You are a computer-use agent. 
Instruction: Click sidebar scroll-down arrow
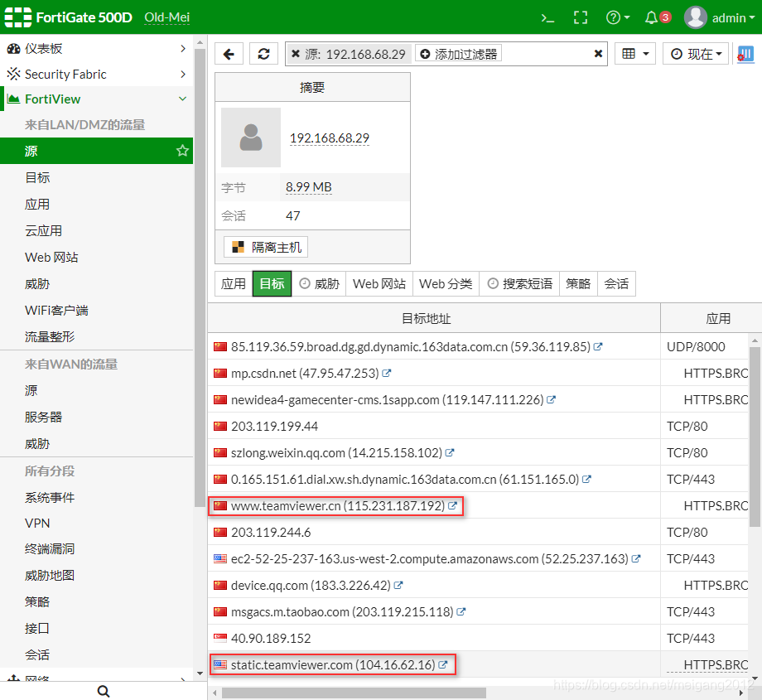[x=200, y=673]
